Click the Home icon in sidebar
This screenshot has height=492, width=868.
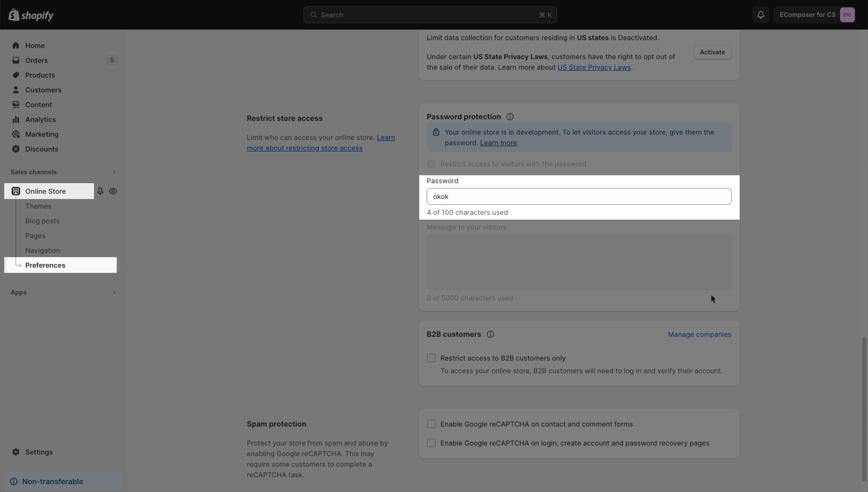tap(16, 45)
